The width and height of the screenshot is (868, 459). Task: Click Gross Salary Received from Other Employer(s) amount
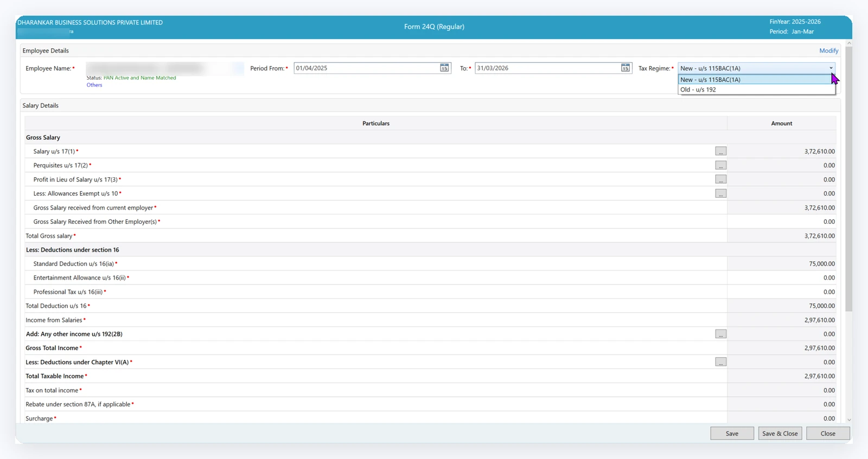781,222
